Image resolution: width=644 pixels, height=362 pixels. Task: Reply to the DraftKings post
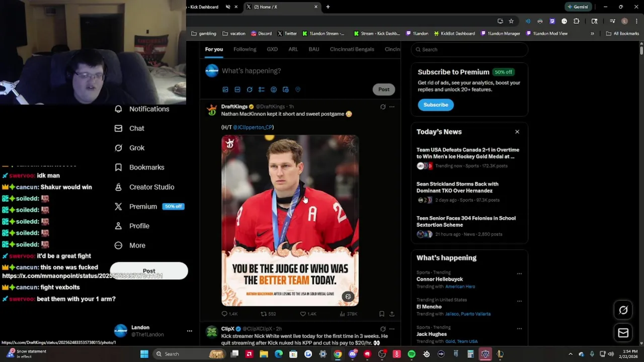click(229, 314)
